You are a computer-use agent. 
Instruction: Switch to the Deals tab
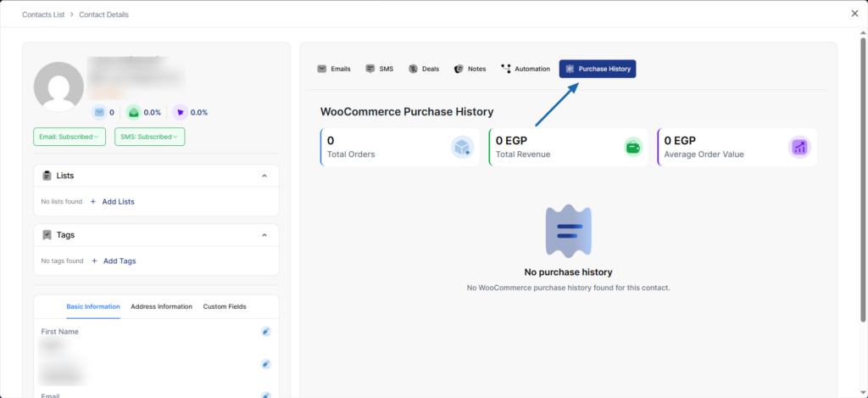click(x=423, y=69)
